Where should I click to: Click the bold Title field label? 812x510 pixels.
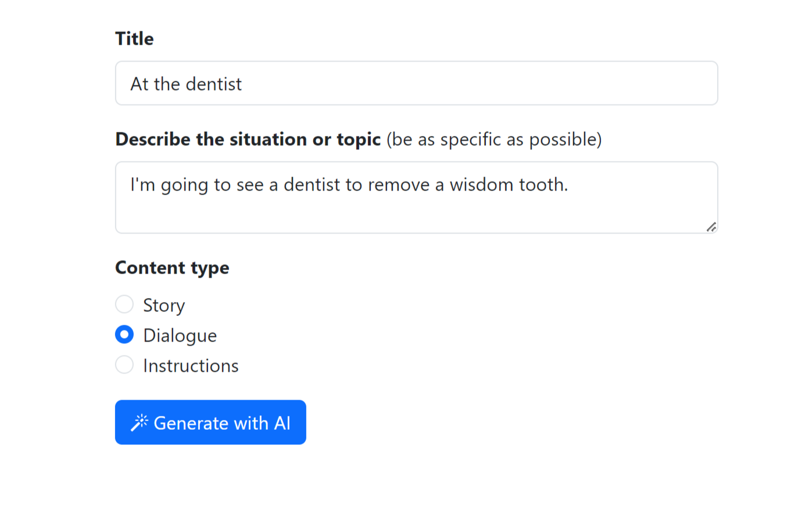coord(134,38)
